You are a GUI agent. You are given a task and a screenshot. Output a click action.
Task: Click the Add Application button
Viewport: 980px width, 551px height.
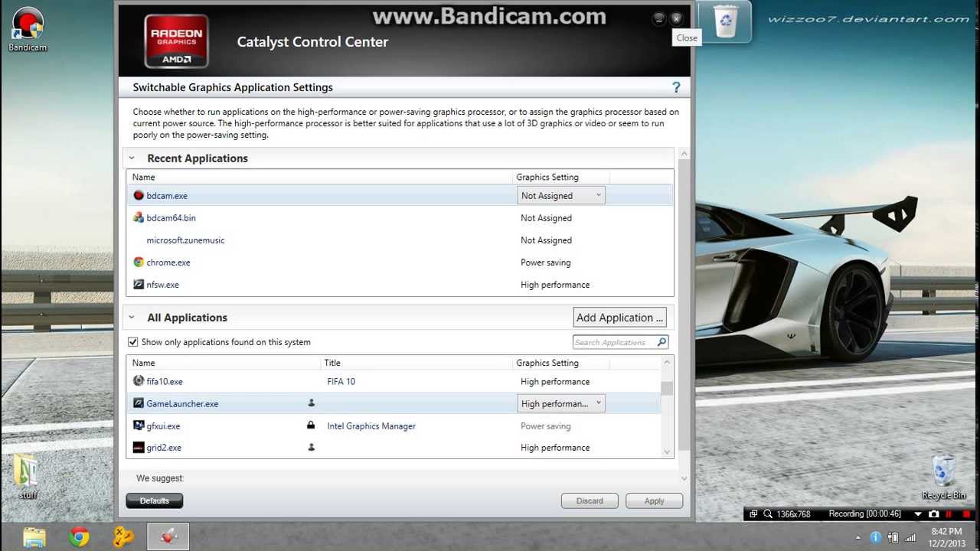click(619, 318)
